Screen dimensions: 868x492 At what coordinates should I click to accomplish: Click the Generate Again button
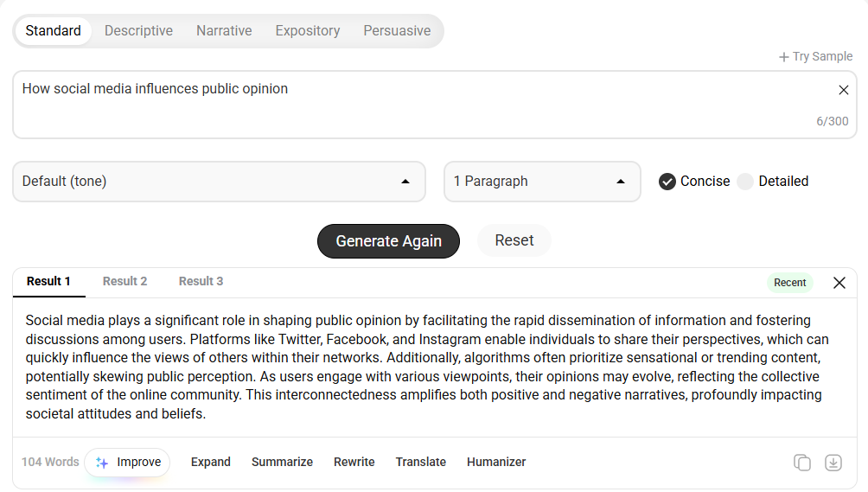[x=388, y=241]
